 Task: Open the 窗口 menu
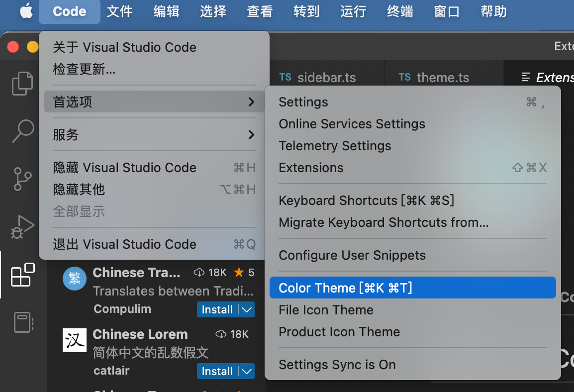coord(447,11)
